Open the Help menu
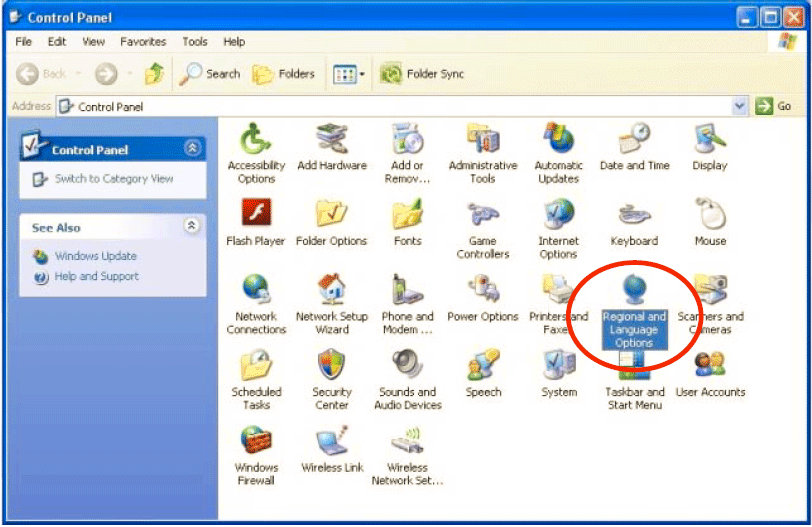This screenshot has width=812, height=527. pos(234,41)
